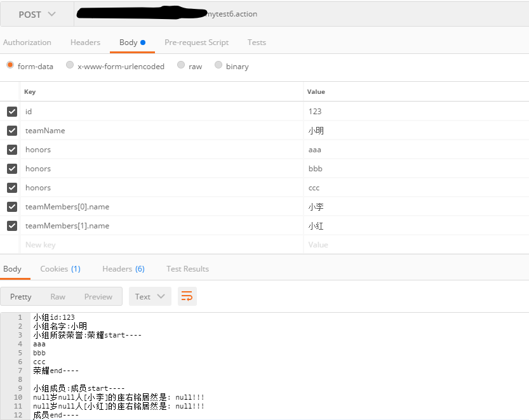
Task: Edit the id key cell
Action: pyautogui.click(x=162, y=112)
